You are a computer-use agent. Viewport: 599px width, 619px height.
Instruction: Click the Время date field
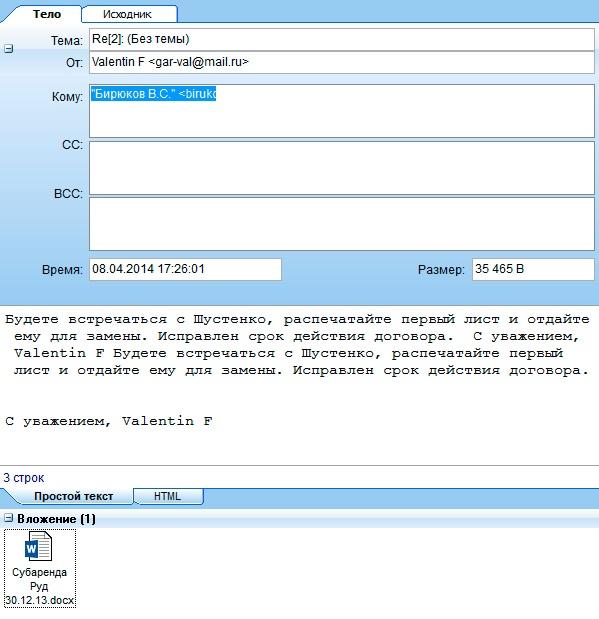[185, 269]
